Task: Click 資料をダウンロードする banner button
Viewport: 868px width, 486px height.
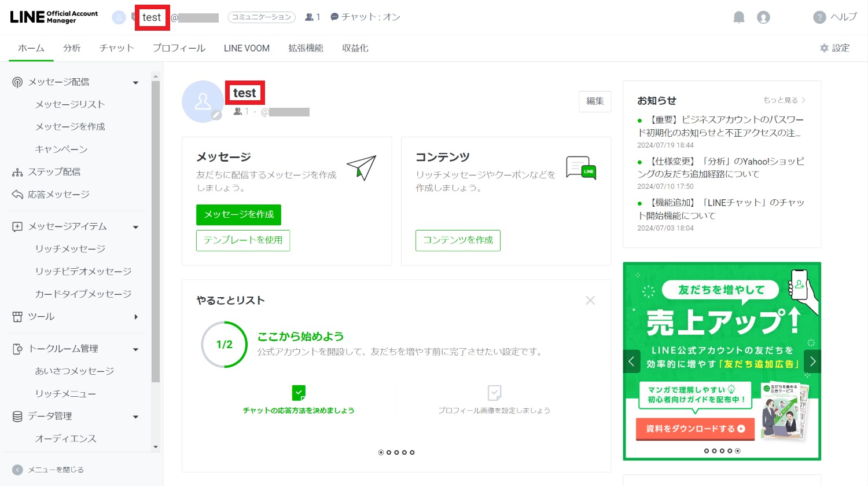Action: pos(695,429)
